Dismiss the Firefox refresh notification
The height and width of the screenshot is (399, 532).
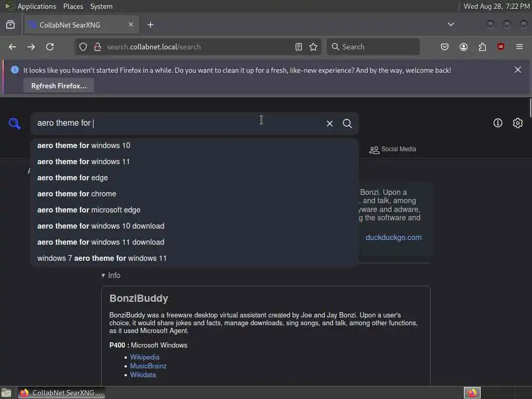click(x=518, y=70)
